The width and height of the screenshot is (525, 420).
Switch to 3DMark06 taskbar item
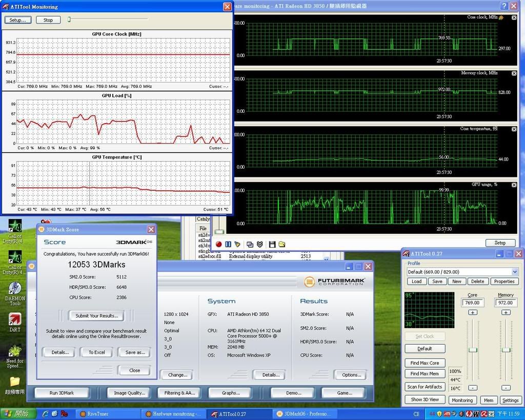305,414
